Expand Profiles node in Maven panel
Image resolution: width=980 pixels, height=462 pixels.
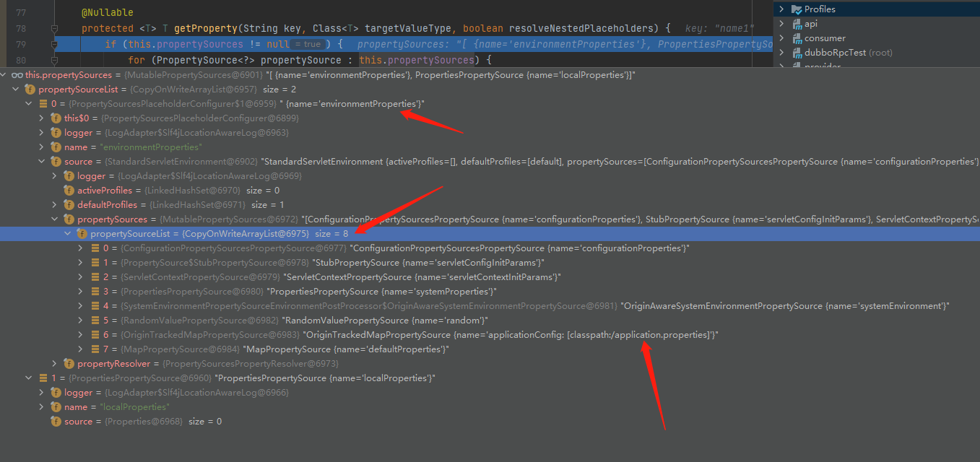[781, 9]
